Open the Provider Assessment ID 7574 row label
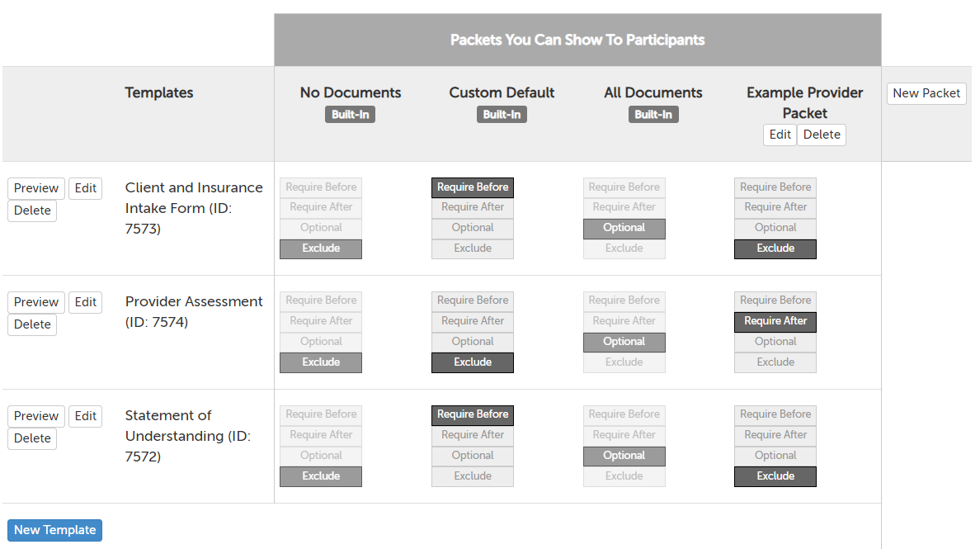980x549 pixels. click(194, 311)
